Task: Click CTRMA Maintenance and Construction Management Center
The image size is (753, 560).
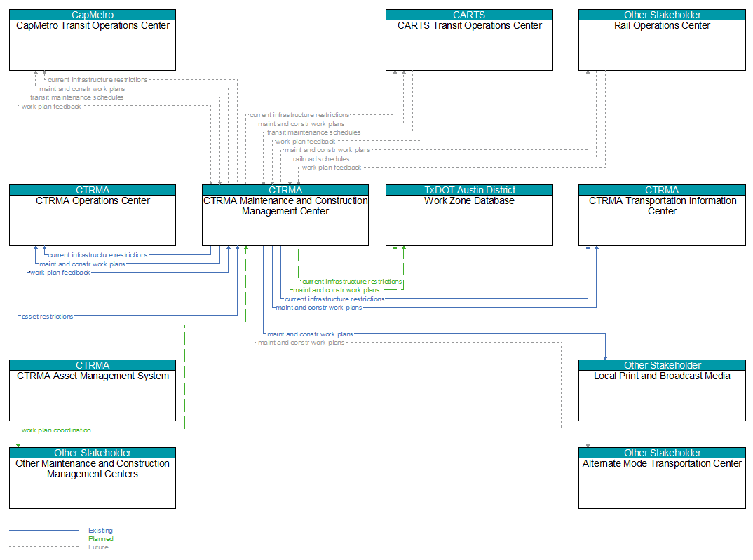Action: coord(285,215)
